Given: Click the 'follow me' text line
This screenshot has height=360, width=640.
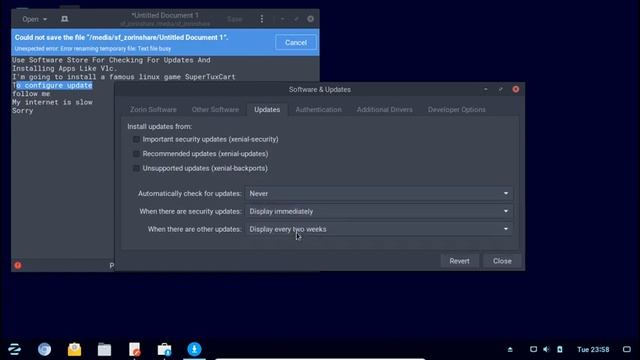Looking at the screenshot, I should (x=31, y=93).
